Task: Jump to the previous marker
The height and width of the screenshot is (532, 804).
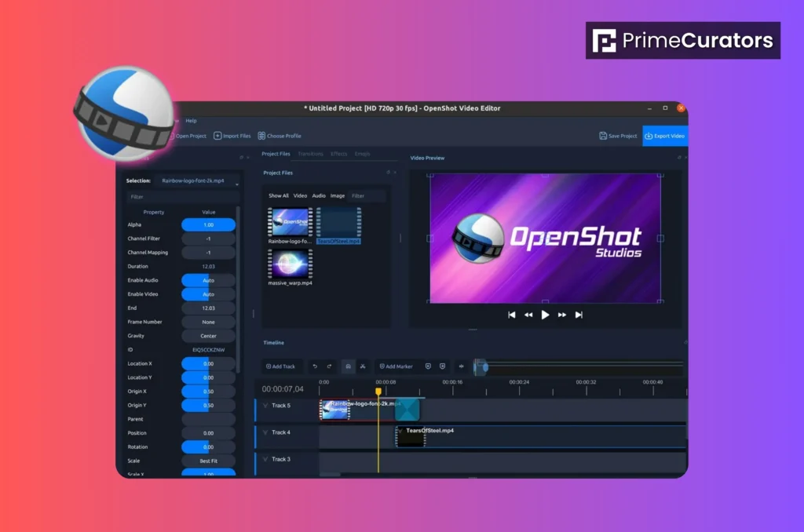Action: point(427,366)
